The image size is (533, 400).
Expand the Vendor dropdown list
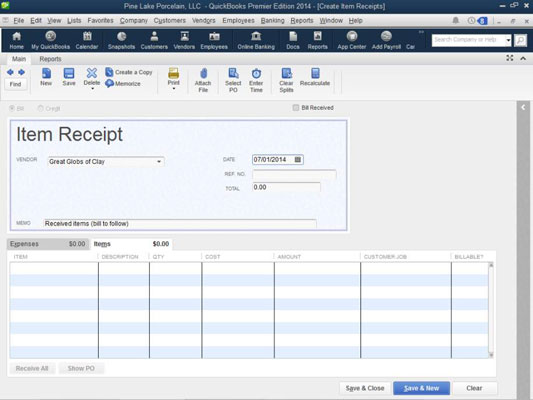coord(159,162)
